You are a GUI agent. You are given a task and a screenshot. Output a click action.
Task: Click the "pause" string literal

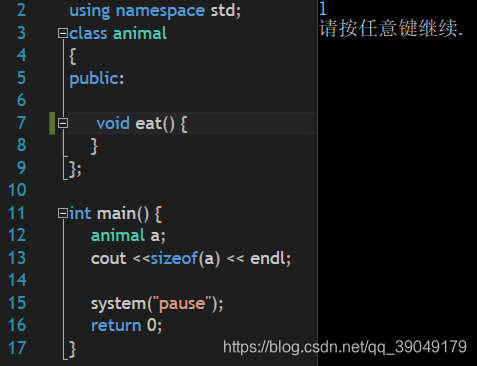(182, 304)
